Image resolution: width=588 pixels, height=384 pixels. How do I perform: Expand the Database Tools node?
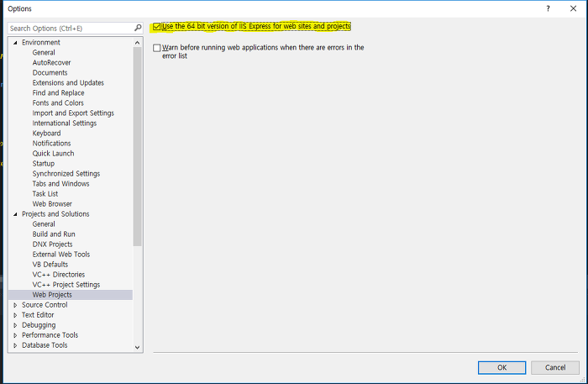[15, 345]
